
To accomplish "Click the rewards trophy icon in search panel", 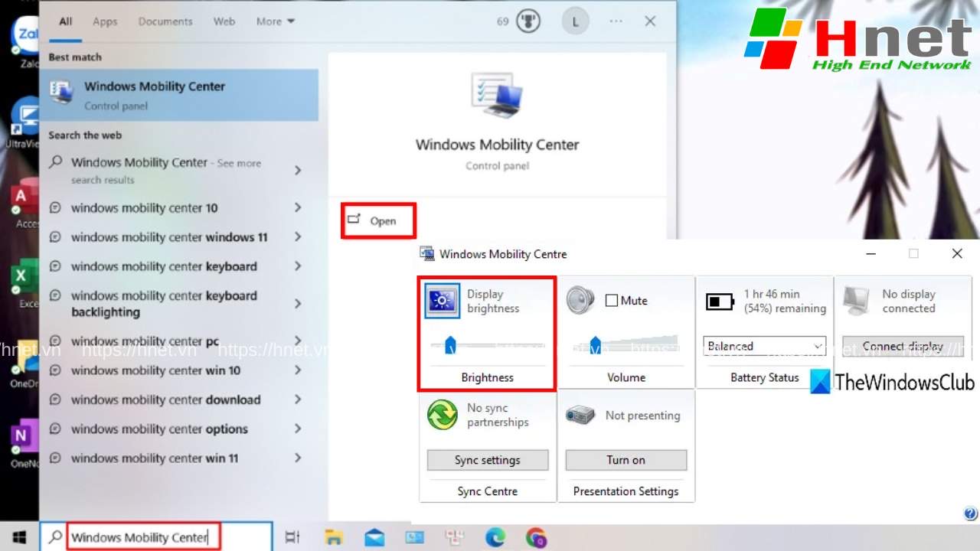I will point(528,21).
